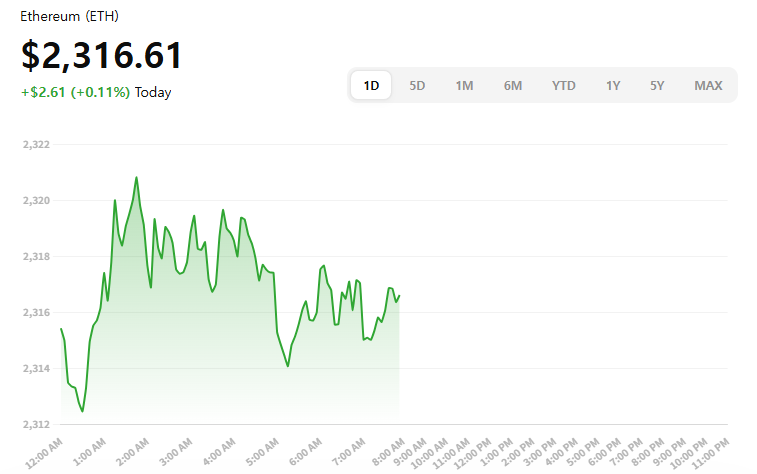757x474 pixels.
Task: Click the +$2.61 (+0.11%) change text
Action: 75,92
